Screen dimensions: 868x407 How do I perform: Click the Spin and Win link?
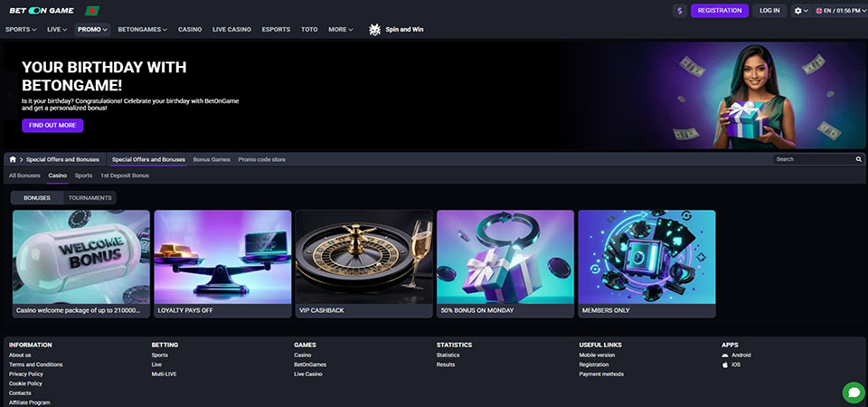(x=405, y=30)
